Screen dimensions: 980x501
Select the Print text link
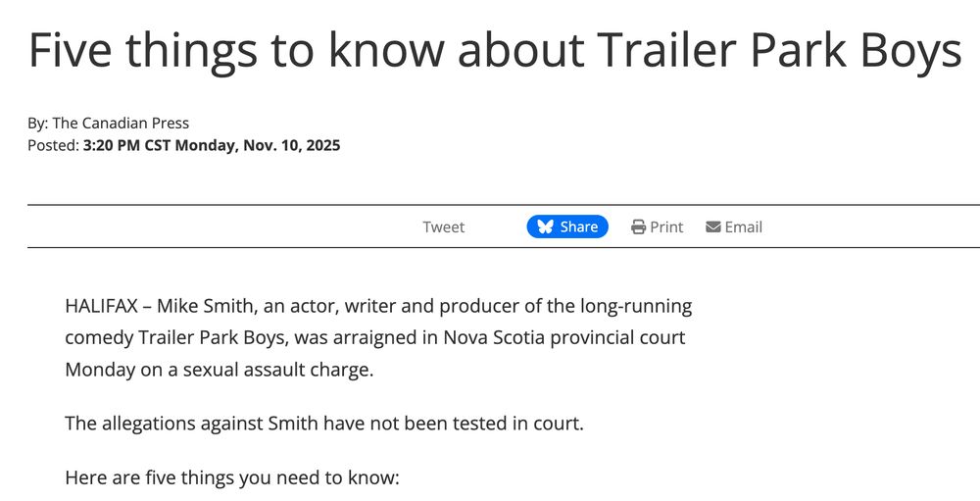coord(666,226)
